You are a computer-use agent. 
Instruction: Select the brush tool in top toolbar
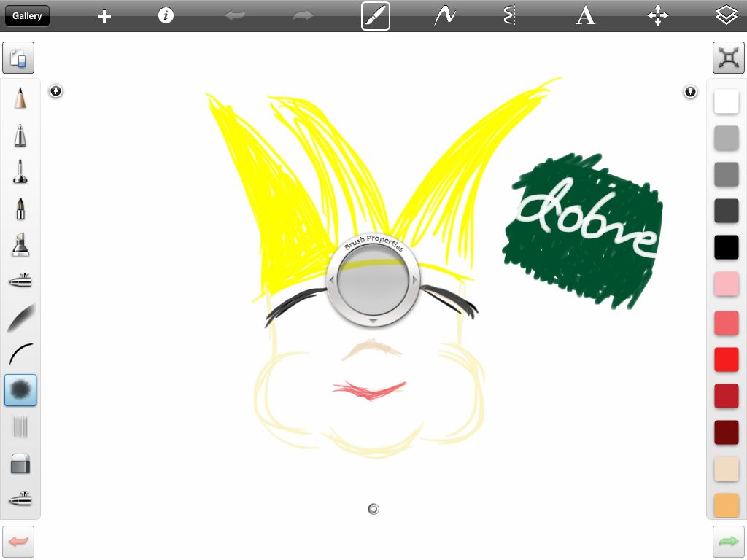coord(376,16)
